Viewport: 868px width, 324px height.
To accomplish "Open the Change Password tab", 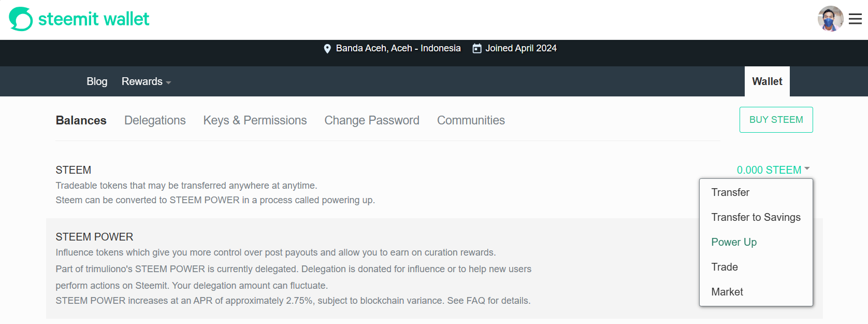I will click(x=372, y=121).
